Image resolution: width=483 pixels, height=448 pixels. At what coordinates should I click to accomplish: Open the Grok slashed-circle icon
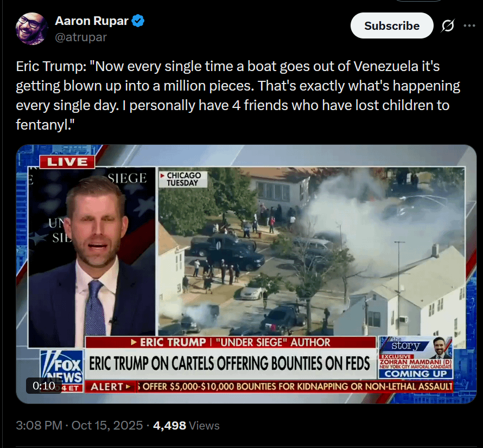click(448, 25)
